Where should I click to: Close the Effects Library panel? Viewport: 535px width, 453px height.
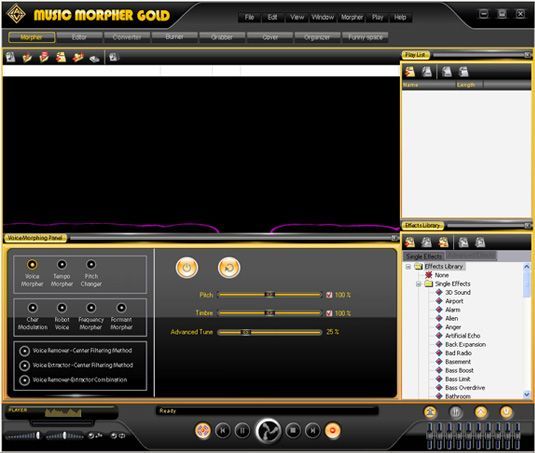tap(527, 225)
